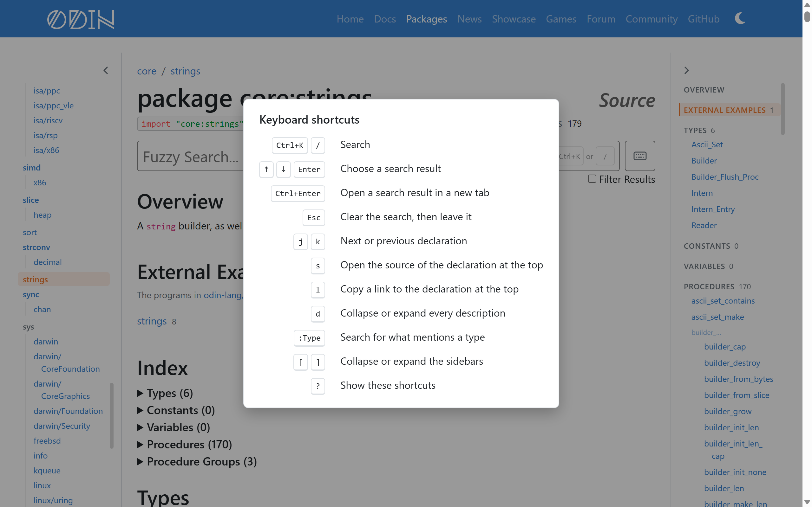Expand the Procedure Groups (3) section
Viewport: 812px width, 507px height.
point(197,461)
